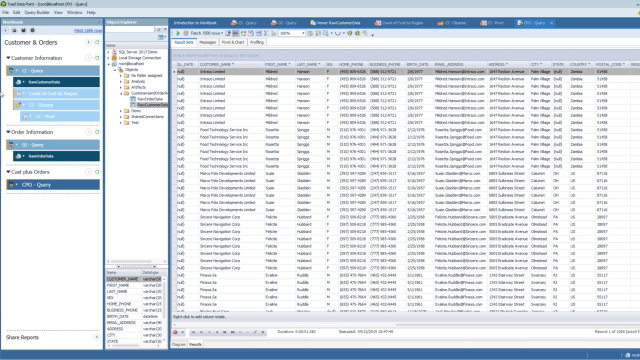Screen dimensions: 640x360
Task: Switch to Introduction to Workbook tab
Action: [x=195, y=23]
